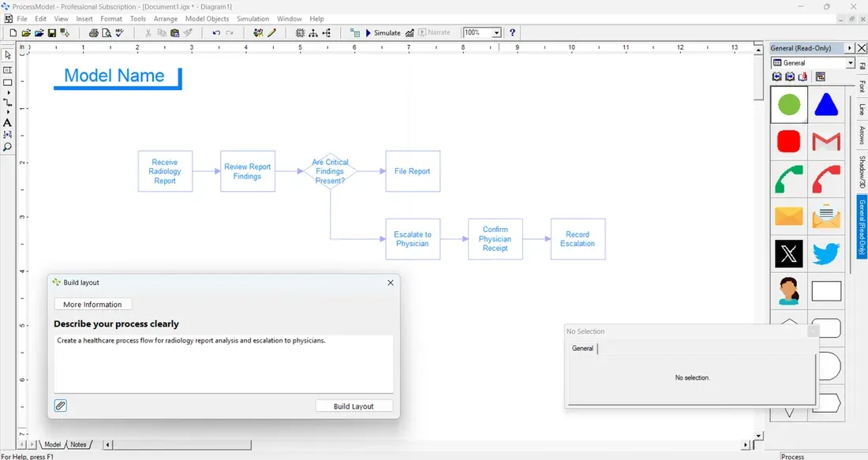Select the Review Report Findings box
Screen dimensions: 868x460
point(248,171)
